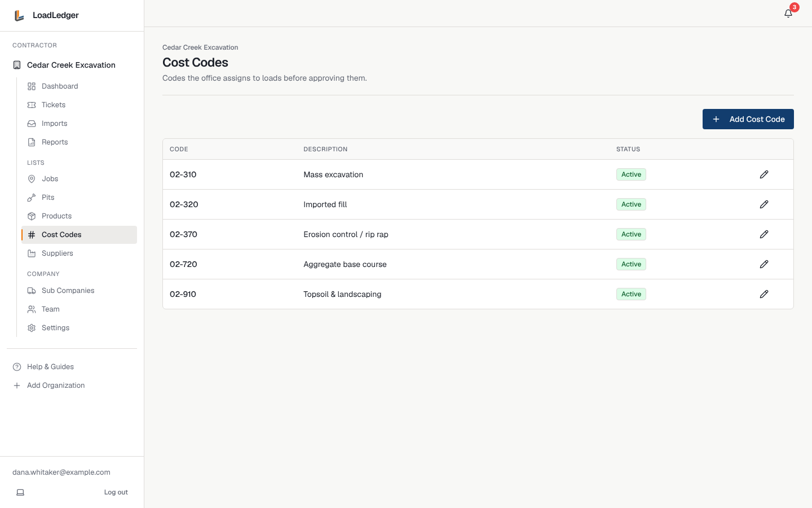Select Products in sidebar
The width and height of the screenshot is (812, 508).
point(79,216)
